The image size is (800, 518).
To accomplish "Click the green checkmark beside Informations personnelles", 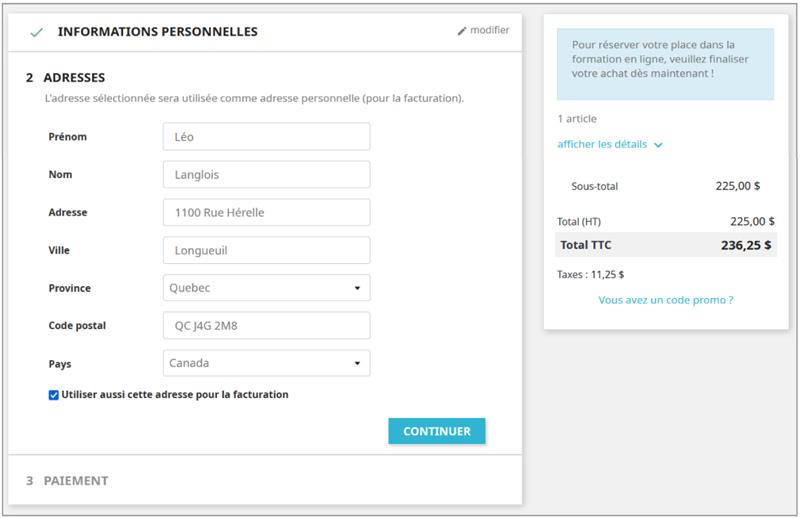I will 37,32.
